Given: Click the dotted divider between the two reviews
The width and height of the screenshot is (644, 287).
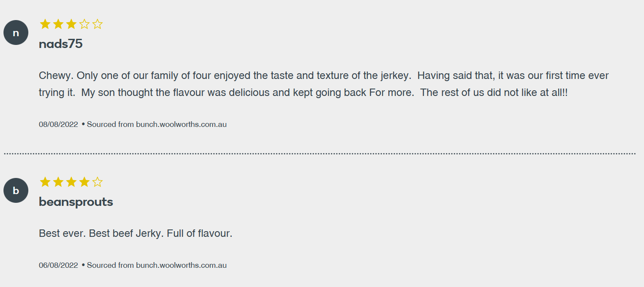Looking at the screenshot, I should click(x=320, y=154).
